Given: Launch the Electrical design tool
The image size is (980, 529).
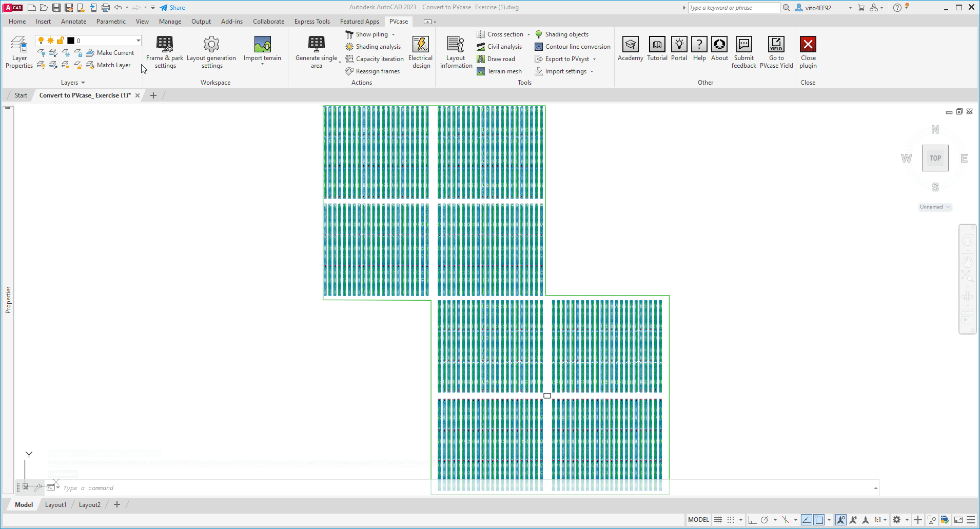Looking at the screenshot, I should [x=420, y=51].
